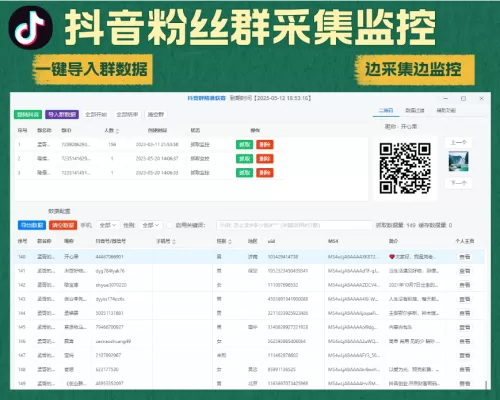
Task: Click 查看 button in row 147
Action: [465, 355]
